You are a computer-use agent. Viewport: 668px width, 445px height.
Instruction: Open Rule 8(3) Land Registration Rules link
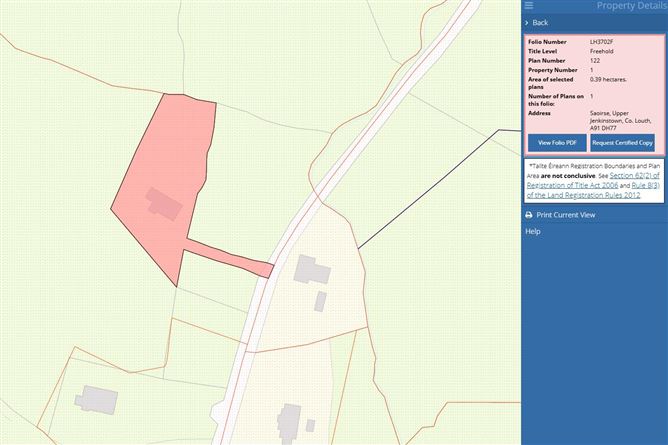(593, 190)
